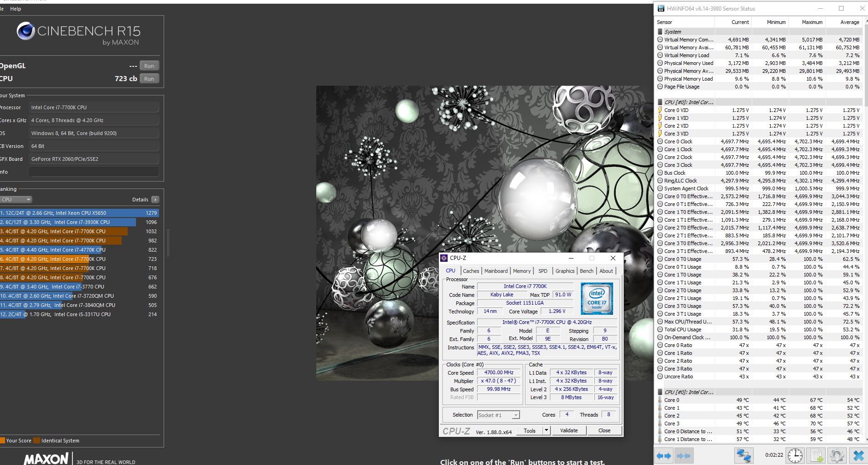Run the CPU benchmark
This screenshot has height=465, width=868.
click(149, 79)
